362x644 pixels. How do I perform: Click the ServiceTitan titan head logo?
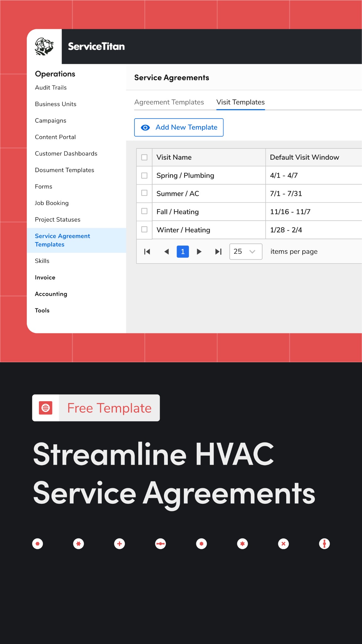(44, 47)
